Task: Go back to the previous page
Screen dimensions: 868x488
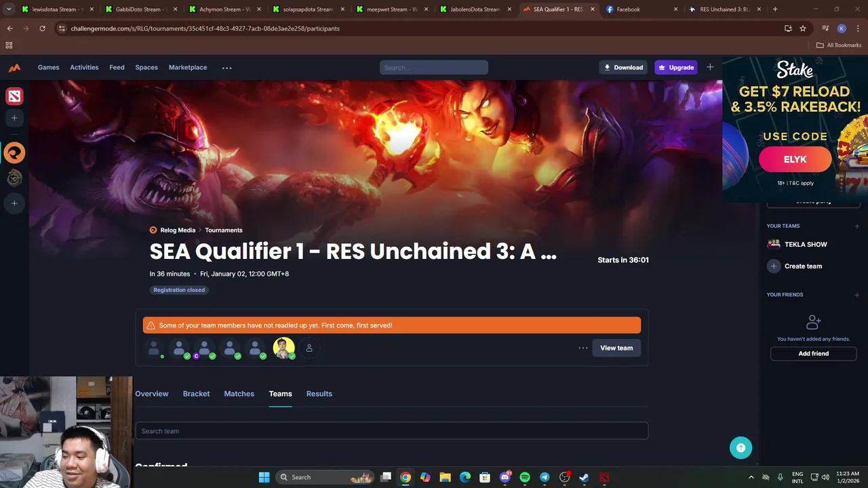Action: (x=9, y=28)
